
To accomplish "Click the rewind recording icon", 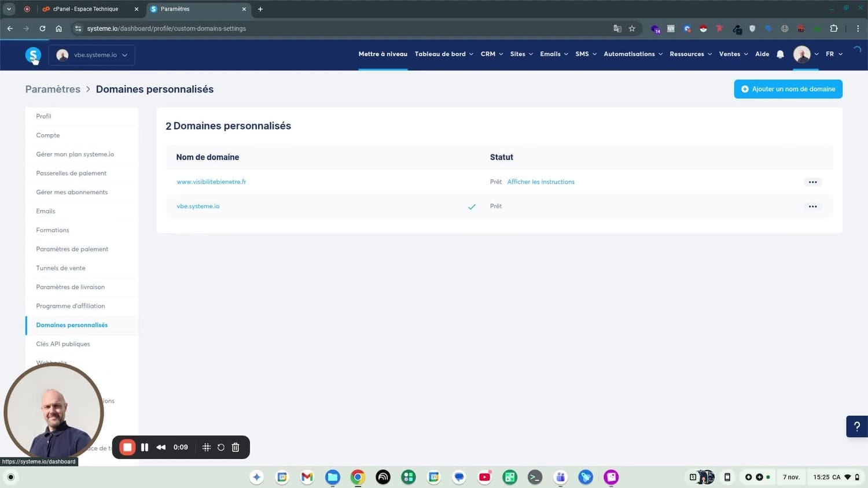I will point(161,447).
